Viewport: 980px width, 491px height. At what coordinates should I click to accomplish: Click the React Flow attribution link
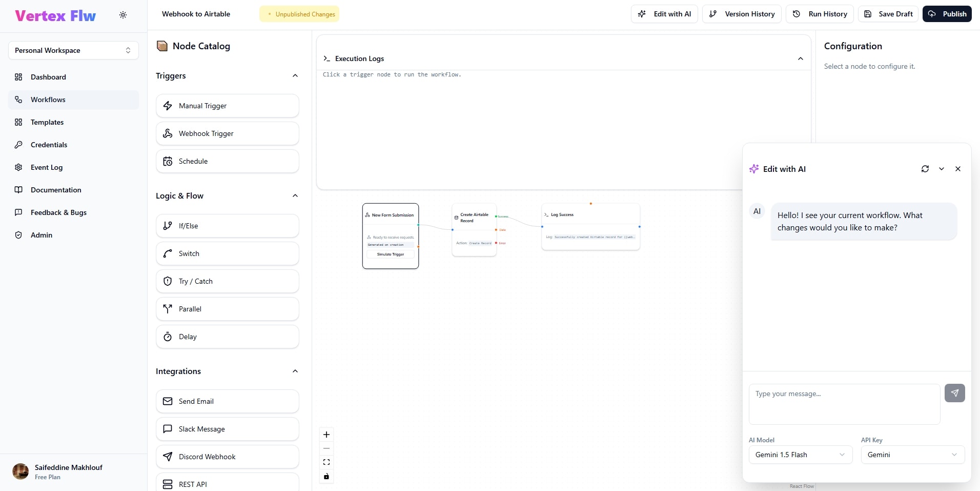802,486
